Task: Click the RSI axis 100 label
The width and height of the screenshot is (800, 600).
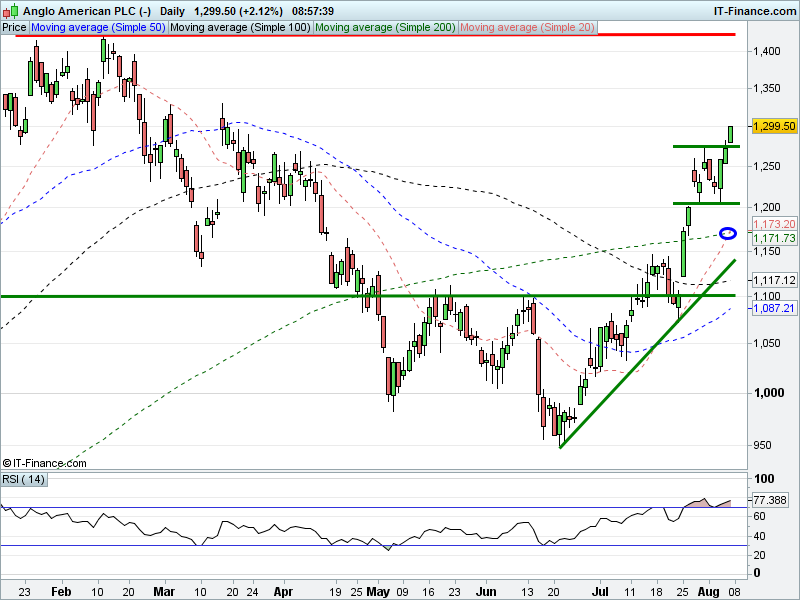Action: coord(764,479)
